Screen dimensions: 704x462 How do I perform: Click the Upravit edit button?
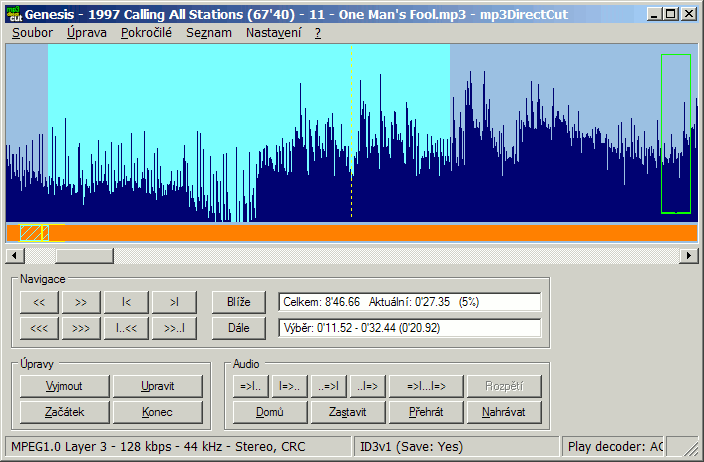[x=158, y=386]
